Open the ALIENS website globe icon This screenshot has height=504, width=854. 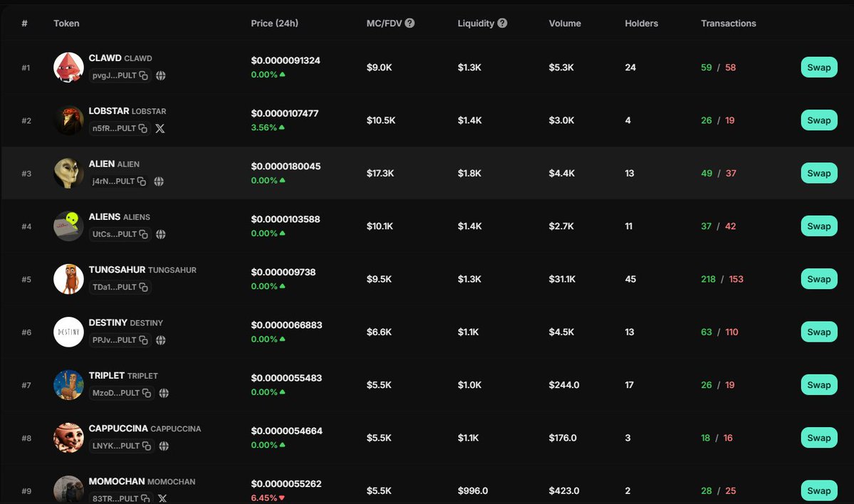tap(161, 234)
